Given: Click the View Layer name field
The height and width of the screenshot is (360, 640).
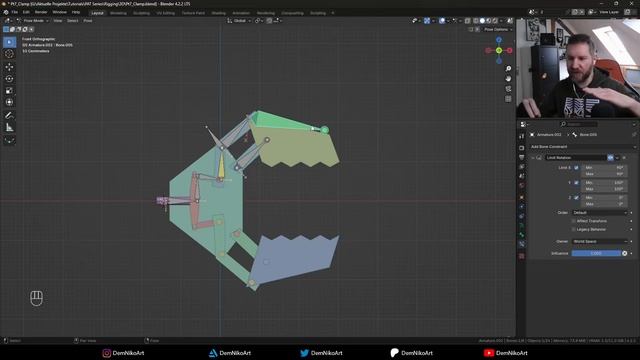Looking at the screenshot, I should (609, 12).
